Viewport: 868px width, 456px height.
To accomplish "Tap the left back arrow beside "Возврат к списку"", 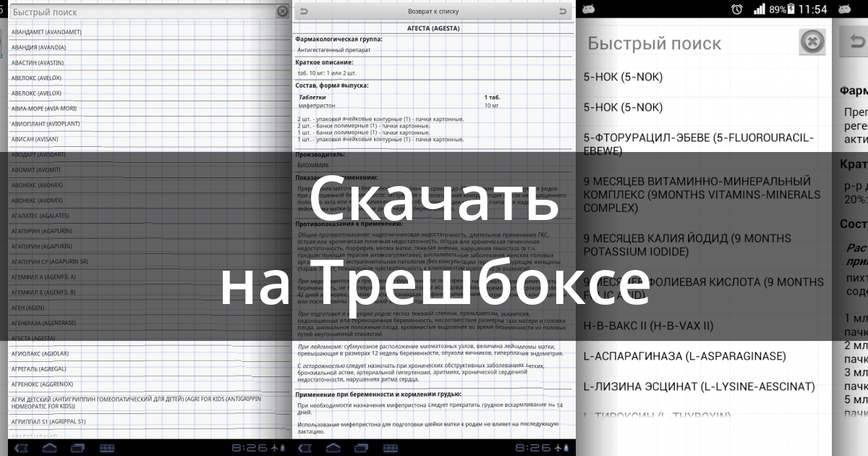I will tap(304, 11).
